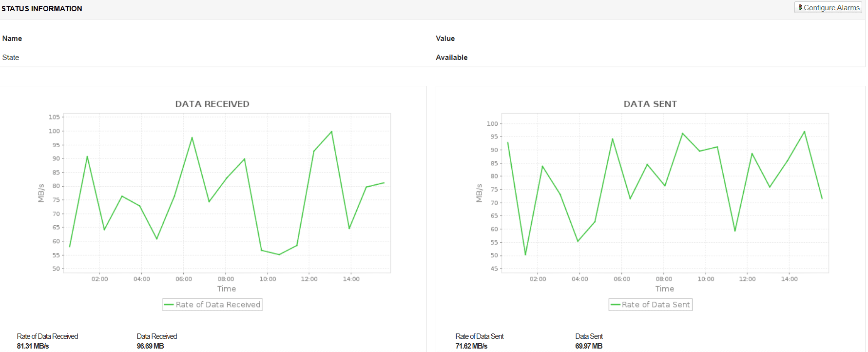Select the Rate of Data Received legend label
868x352 pixels.
click(218, 305)
